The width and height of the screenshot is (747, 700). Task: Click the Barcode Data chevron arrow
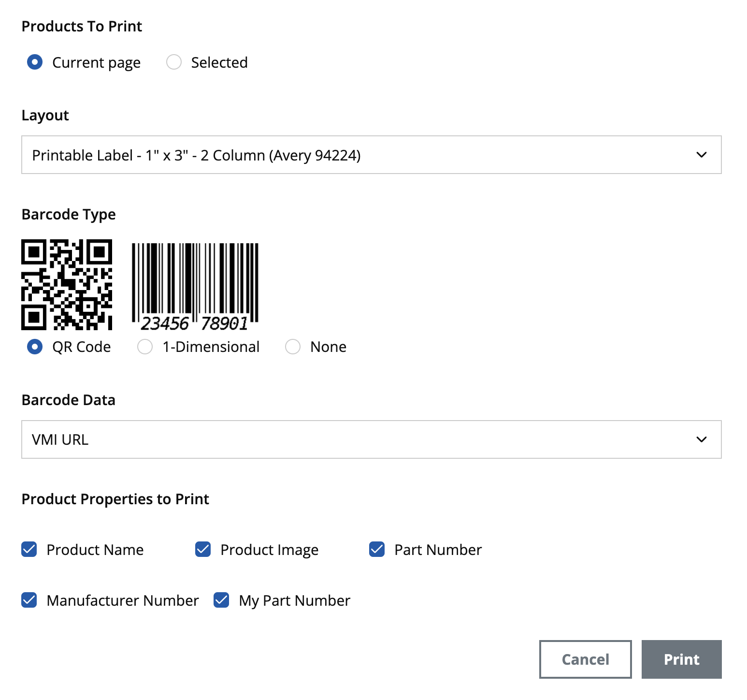click(701, 439)
